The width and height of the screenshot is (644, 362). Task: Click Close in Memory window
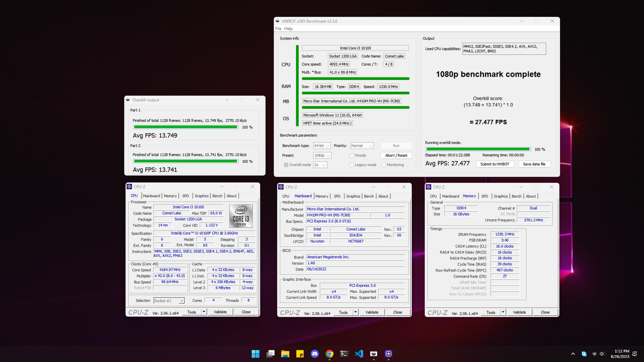tap(545, 312)
